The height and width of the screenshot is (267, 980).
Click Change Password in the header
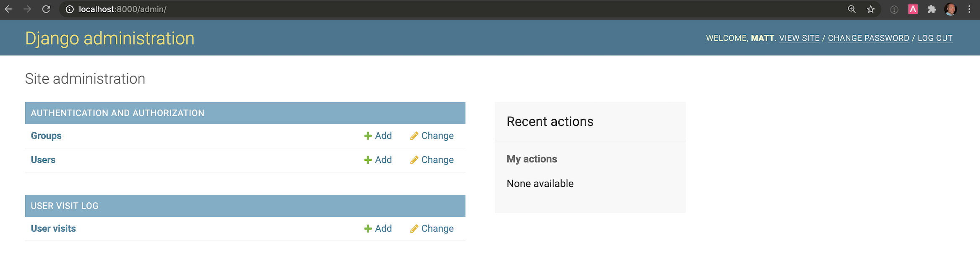tap(868, 38)
